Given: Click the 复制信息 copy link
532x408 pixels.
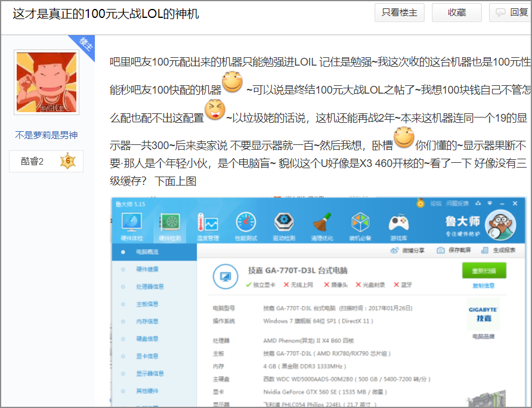Looking at the screenshot, I should click(x=484, y=285).
